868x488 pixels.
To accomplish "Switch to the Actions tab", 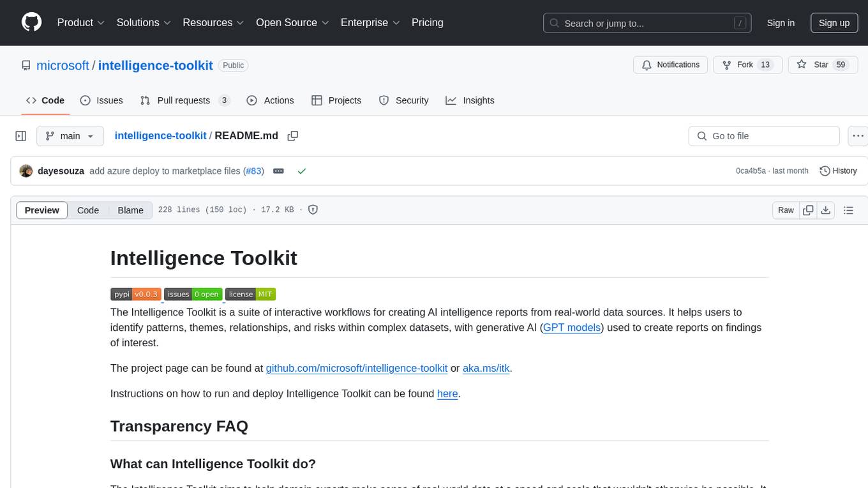I will [x=270, y=100].
